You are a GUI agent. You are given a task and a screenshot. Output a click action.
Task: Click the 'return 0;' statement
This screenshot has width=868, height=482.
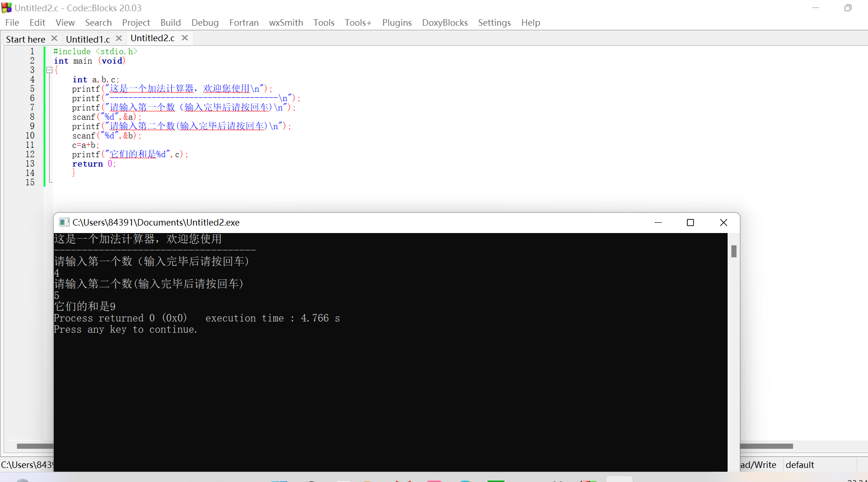coord(94,164)
